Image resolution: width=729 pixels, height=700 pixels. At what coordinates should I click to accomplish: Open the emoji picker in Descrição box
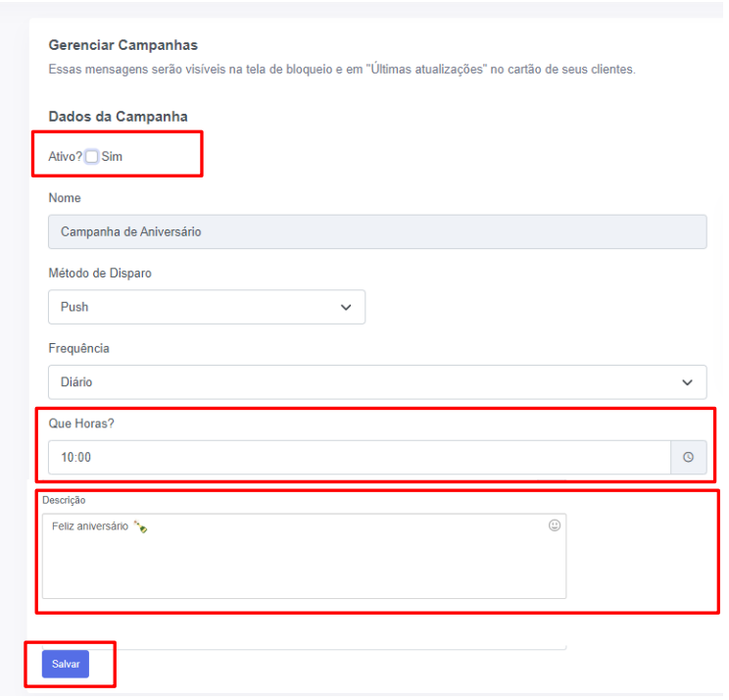555,525
